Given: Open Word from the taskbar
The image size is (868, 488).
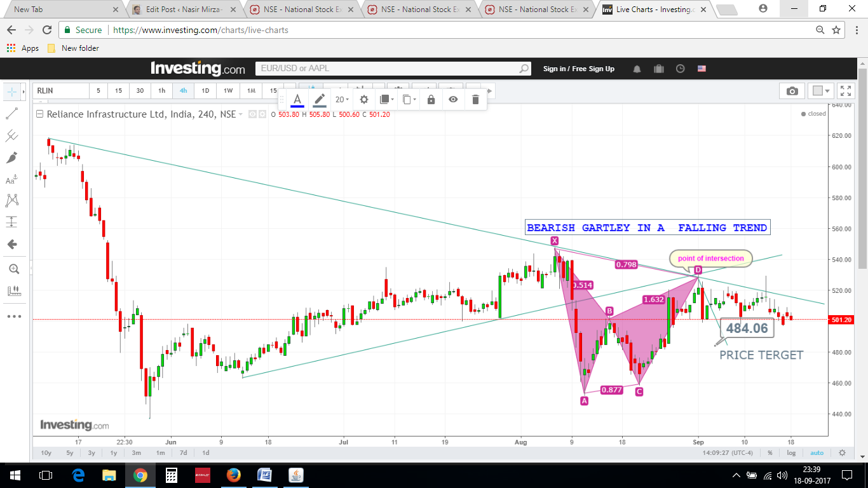Looking at the screenshot, I should (264, 475).
